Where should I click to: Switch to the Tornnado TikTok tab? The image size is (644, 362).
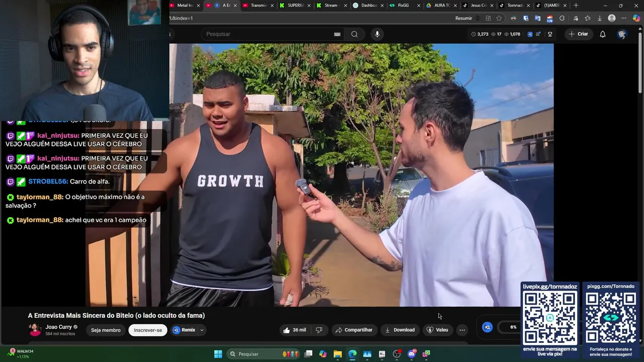coord(514,6)
